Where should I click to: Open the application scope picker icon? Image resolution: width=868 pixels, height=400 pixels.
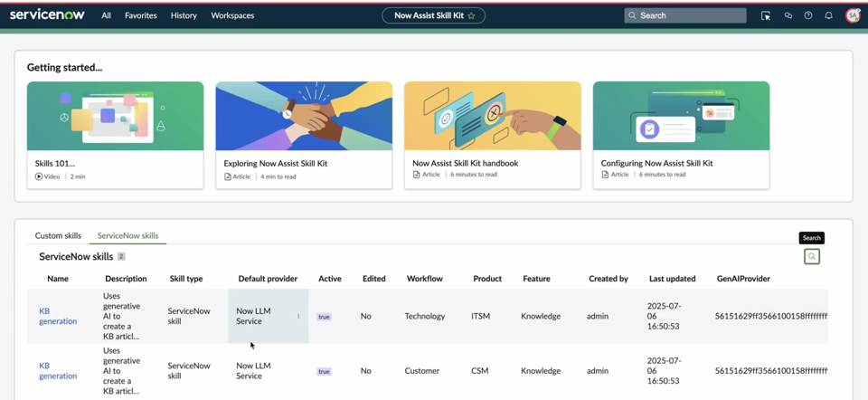(x=766, y=15)
